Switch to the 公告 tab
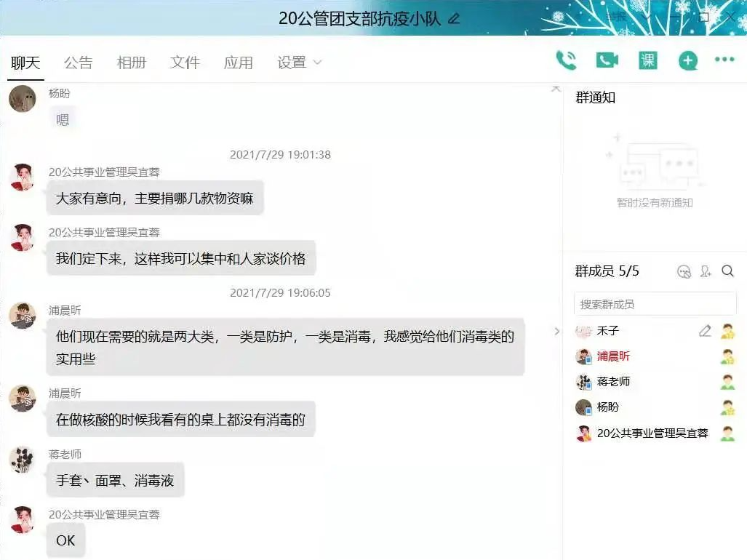 (x=78, y=63)
